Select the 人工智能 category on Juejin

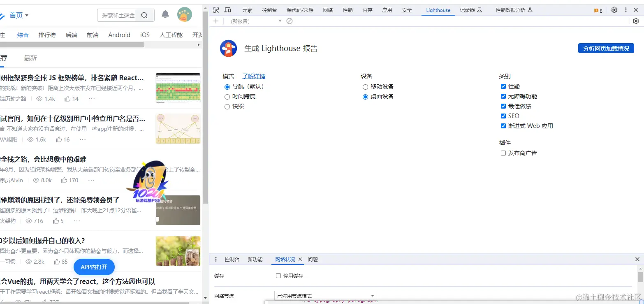tap(171, 35)
